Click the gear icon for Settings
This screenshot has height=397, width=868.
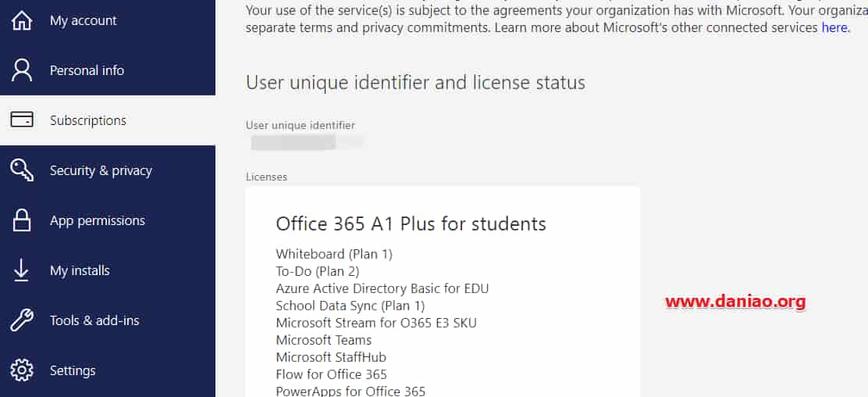coord(22,370)
